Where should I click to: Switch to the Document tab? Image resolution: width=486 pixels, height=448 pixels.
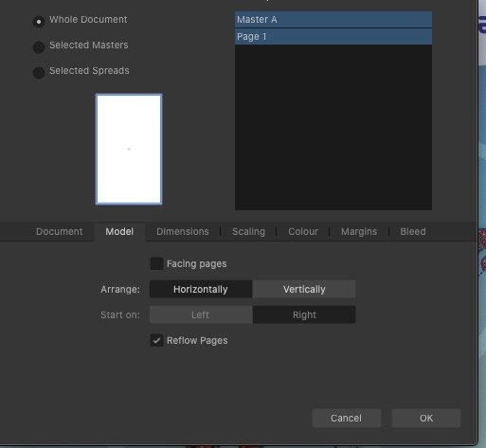coord(60,231)
